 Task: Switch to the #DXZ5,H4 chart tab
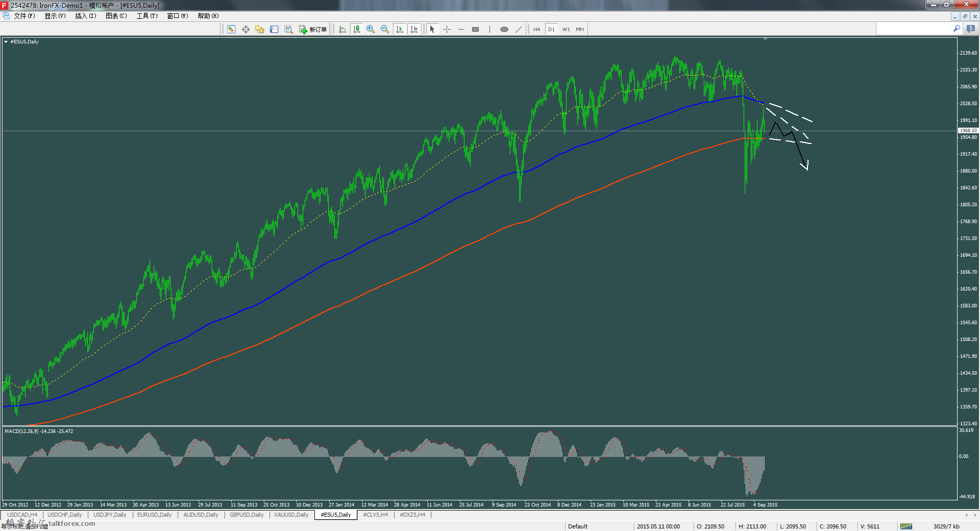click(412, 515)
